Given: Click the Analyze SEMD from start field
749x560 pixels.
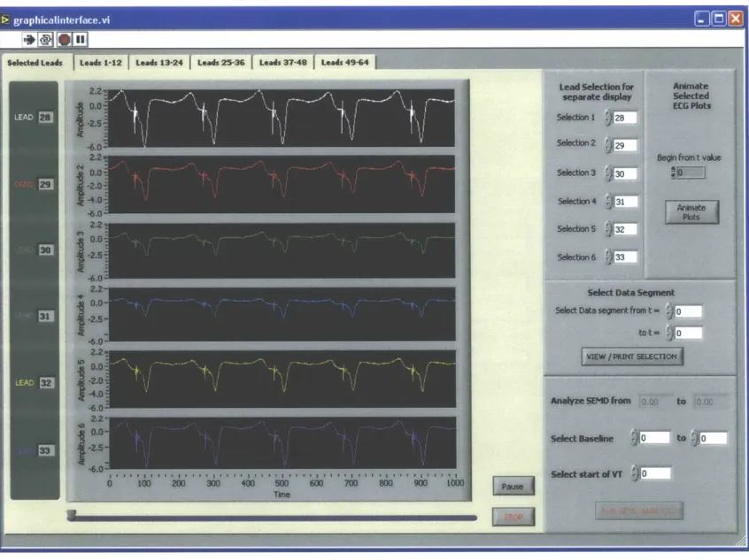Looking at the screenshot, I should [x=655, y=402].
